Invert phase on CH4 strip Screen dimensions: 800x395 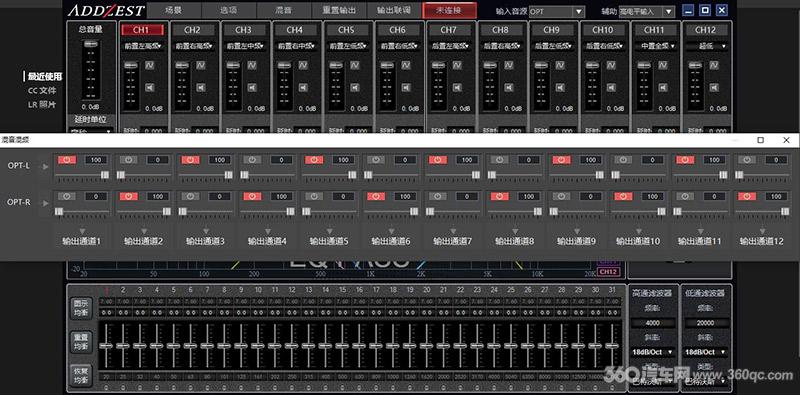(303, 66)
